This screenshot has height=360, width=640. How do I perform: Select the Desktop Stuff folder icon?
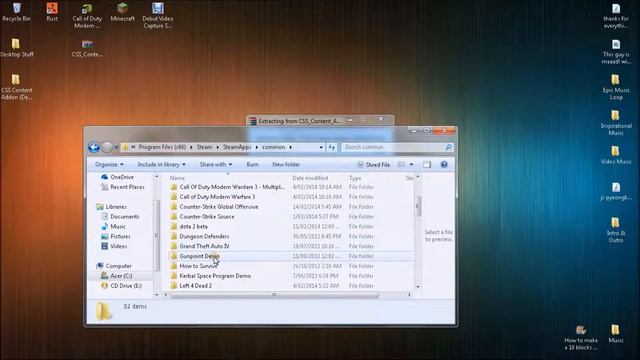click(16, 48)
